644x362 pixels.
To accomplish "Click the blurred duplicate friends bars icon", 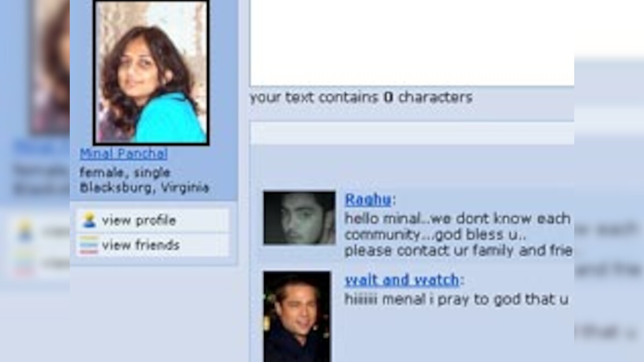I will coord(25,262).
